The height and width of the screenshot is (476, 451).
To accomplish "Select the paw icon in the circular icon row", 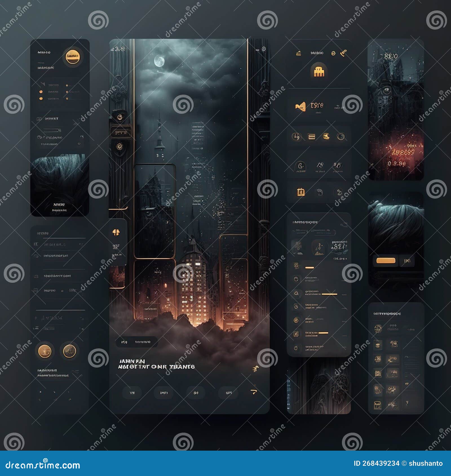I will 326,137.
